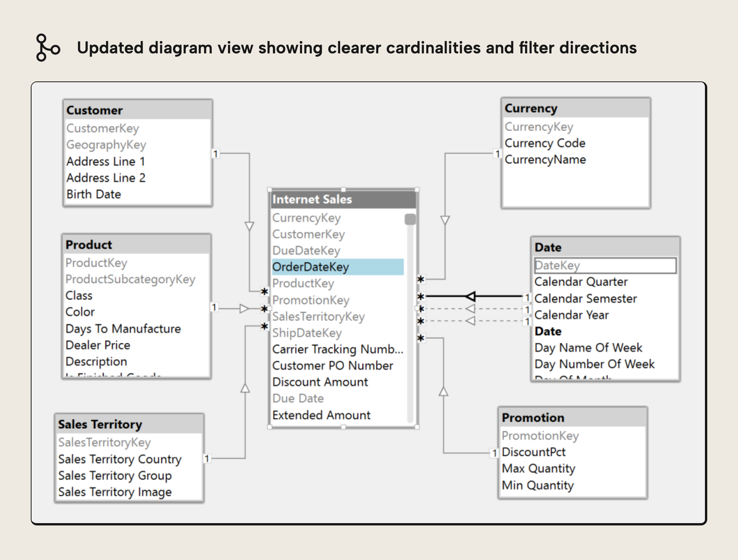
Task: Click DueDateKey in Internet Sales
Action: click(x=306, y=251)
